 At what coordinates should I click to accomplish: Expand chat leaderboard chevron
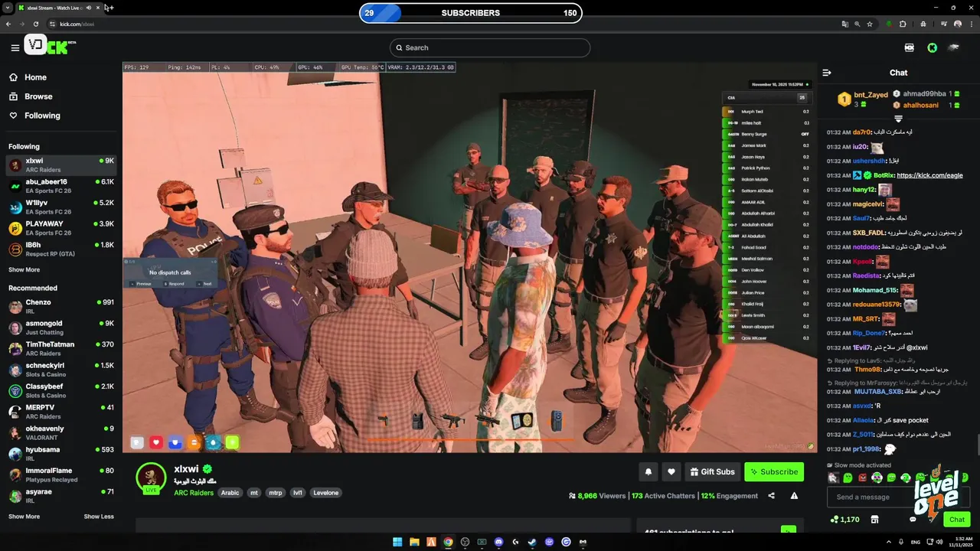coord(898,119)
